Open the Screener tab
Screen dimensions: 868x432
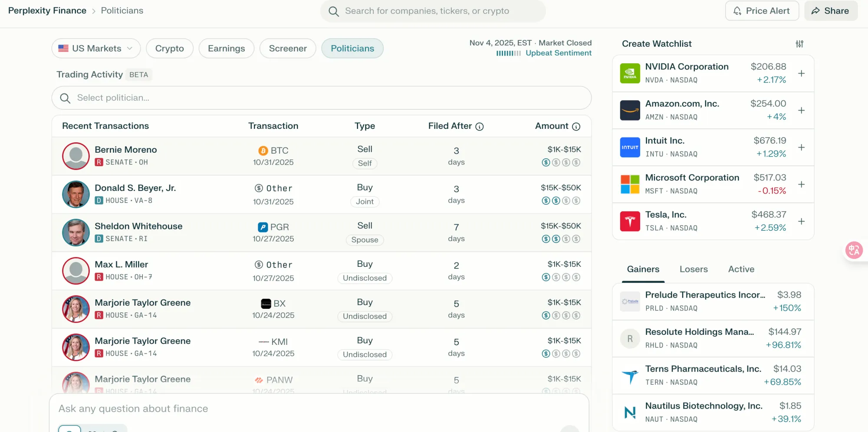[288, 48]
